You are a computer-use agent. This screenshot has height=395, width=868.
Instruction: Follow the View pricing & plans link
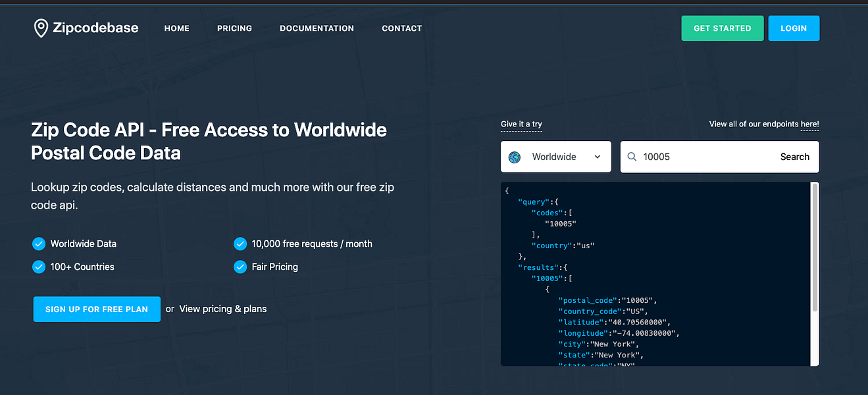tap(222, 309)
